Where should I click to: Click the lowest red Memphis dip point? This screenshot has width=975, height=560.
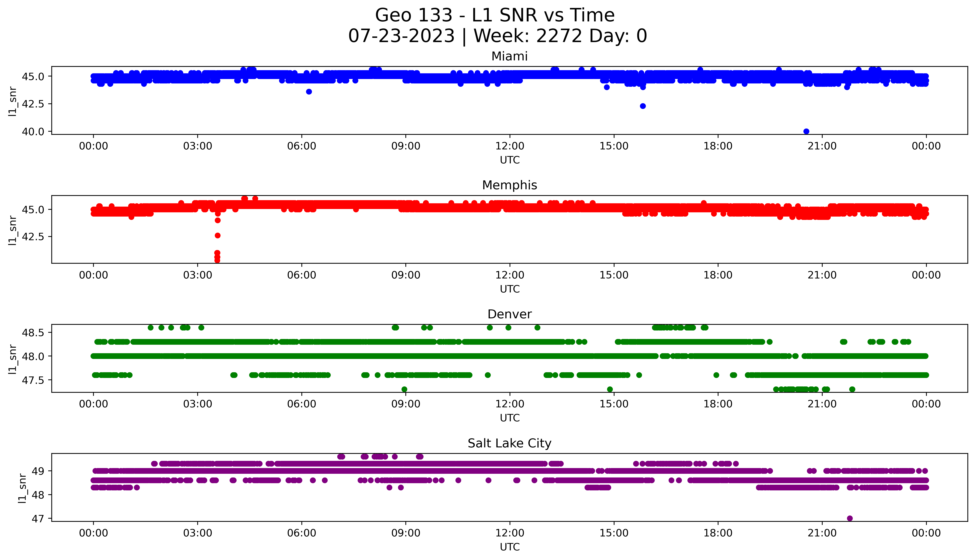coord(217,260)
